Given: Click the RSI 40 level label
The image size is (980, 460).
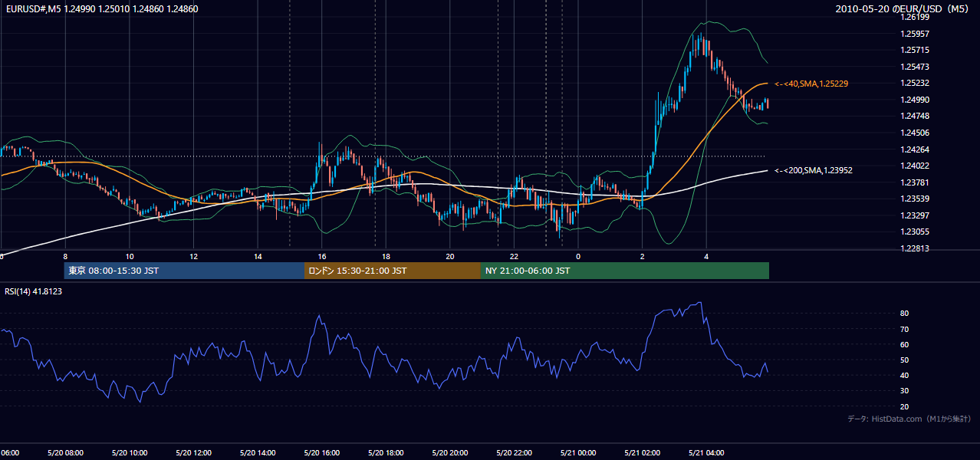Looking at the screenshot, I should 905,375.
